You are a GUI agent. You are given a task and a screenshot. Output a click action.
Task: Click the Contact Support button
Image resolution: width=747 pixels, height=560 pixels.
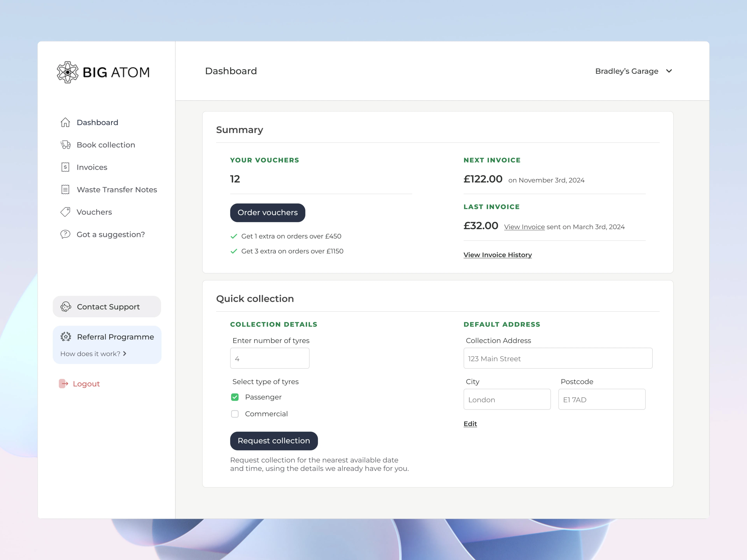[x=107, y=306]
